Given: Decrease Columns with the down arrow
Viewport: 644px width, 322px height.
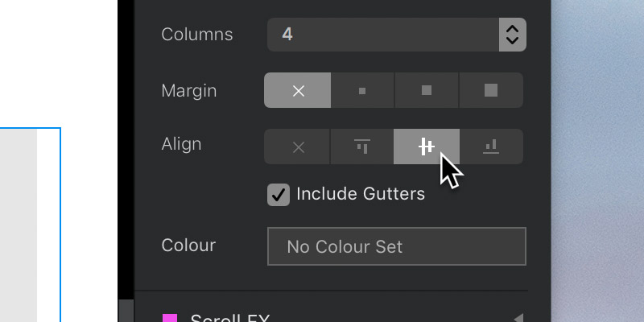Looking at the screenshot, I should pos(512,40).
